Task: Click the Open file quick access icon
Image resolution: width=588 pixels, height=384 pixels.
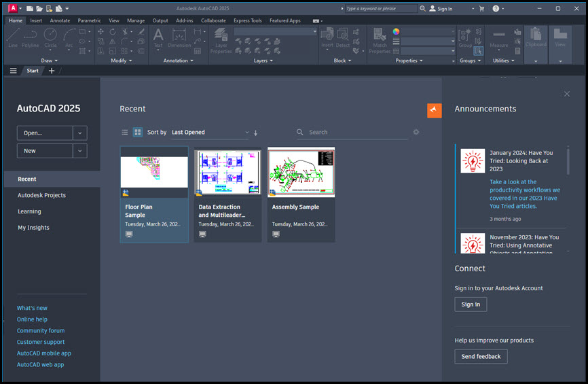Action: pos(39,8)
